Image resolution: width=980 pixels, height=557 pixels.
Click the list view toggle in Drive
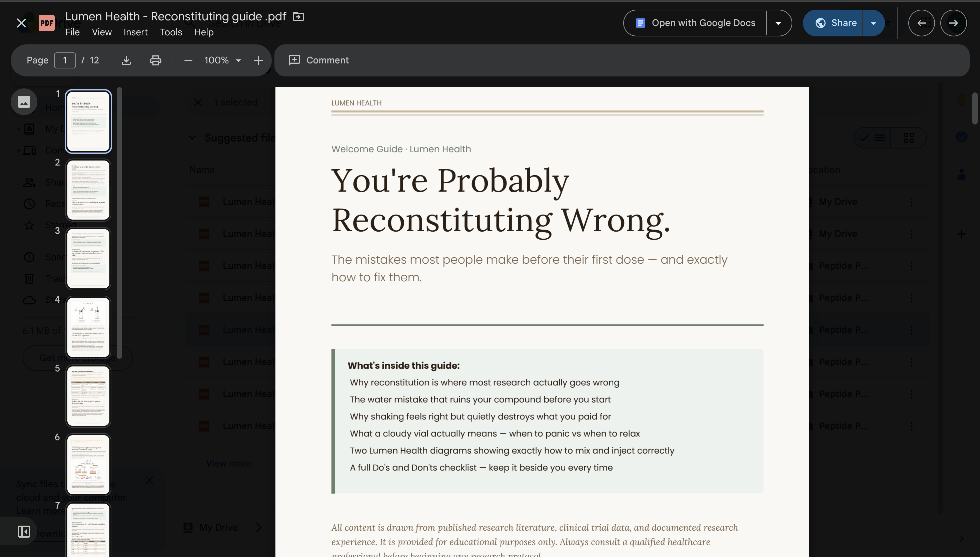point(872,138)
